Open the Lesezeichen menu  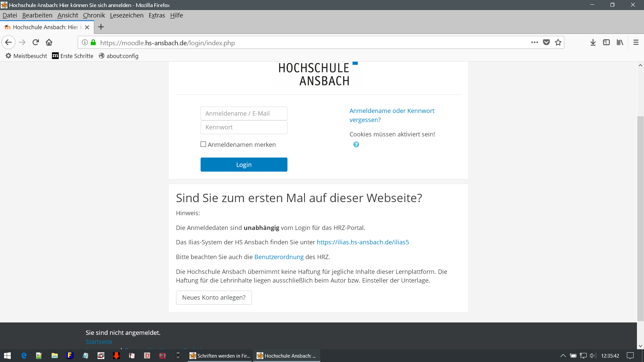[x=126, y=15]
